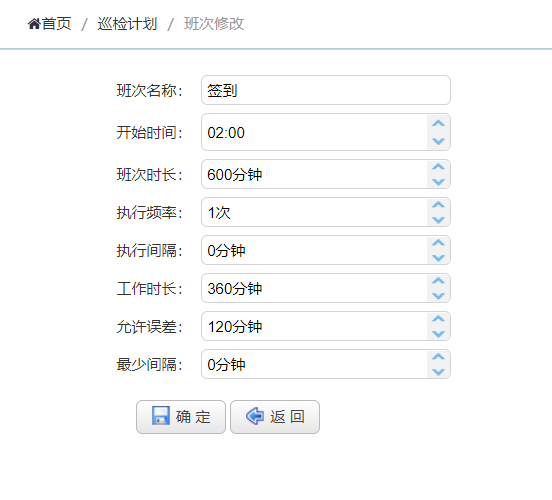Lower 工作时长 value with down arrow

coord(438,296)
